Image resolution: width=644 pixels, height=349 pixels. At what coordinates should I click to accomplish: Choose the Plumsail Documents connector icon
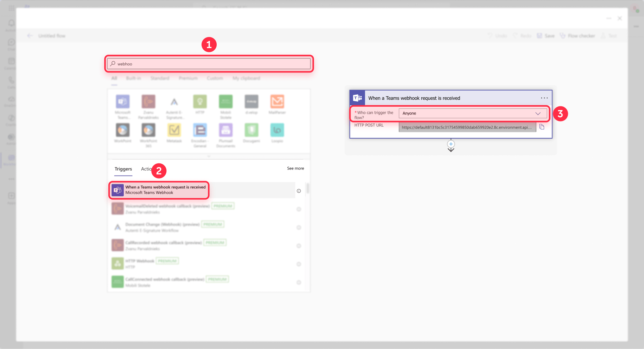coord(226,130)
